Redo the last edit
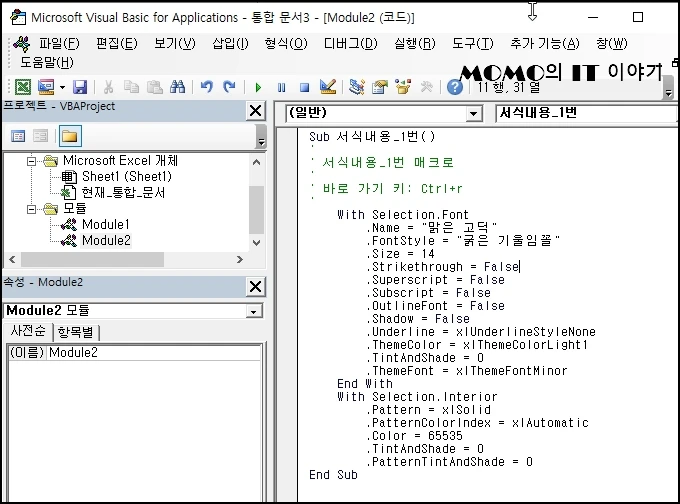The height and width of the screenshot is (504, 680). (229, 87)
